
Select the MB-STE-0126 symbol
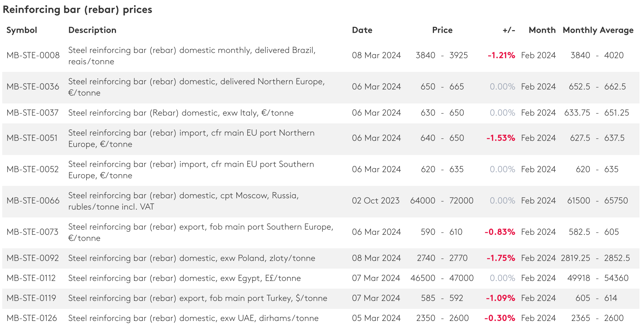coord(32,318)
